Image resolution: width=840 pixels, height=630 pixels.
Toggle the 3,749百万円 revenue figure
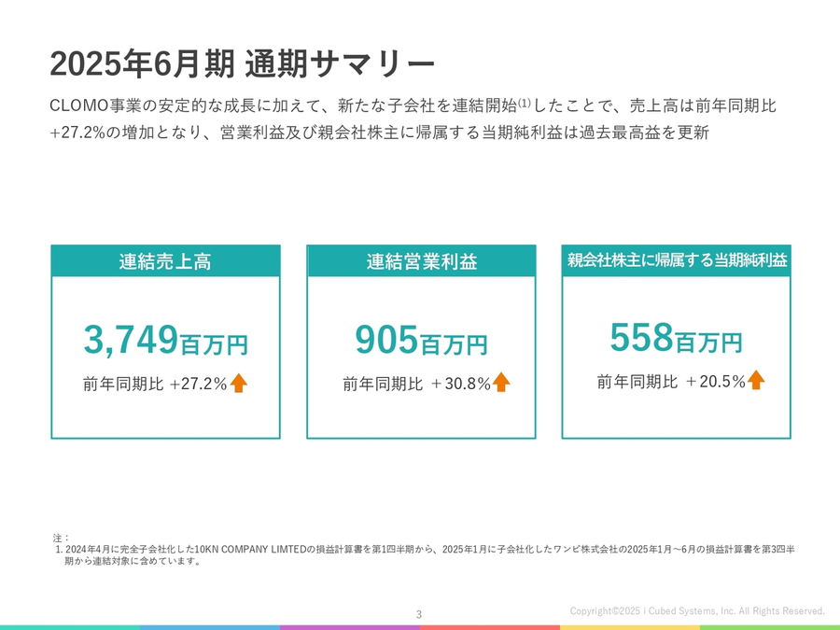166,338
